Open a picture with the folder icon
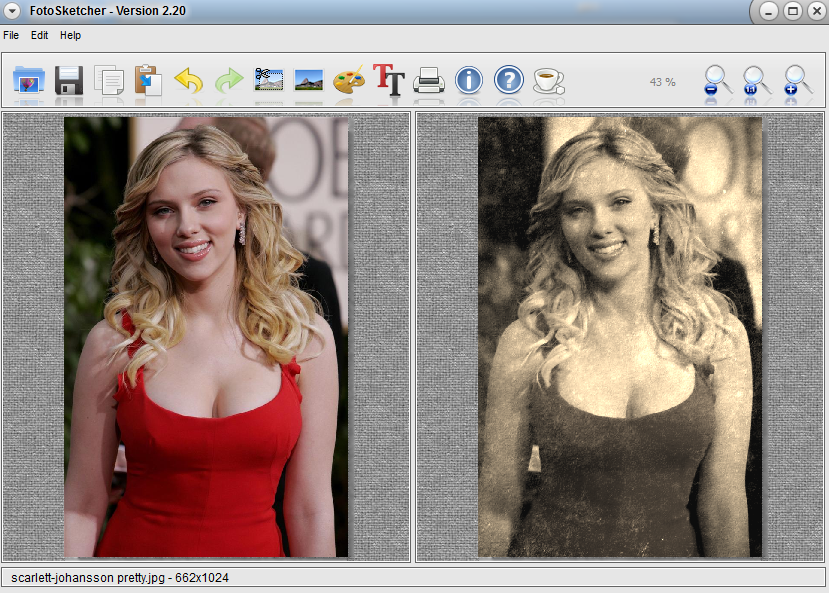 tap(29, 80)
